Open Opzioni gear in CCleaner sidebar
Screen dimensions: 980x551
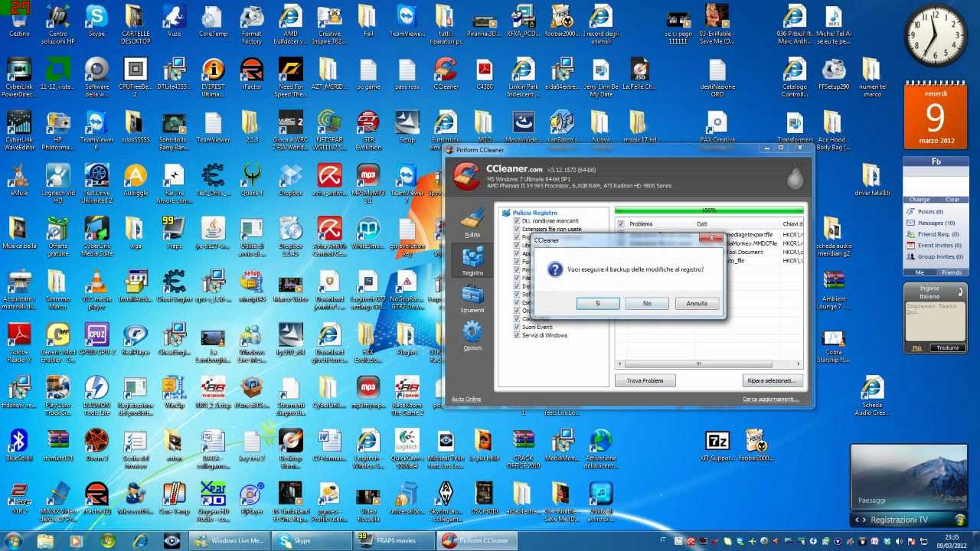(x=472, y=336)
